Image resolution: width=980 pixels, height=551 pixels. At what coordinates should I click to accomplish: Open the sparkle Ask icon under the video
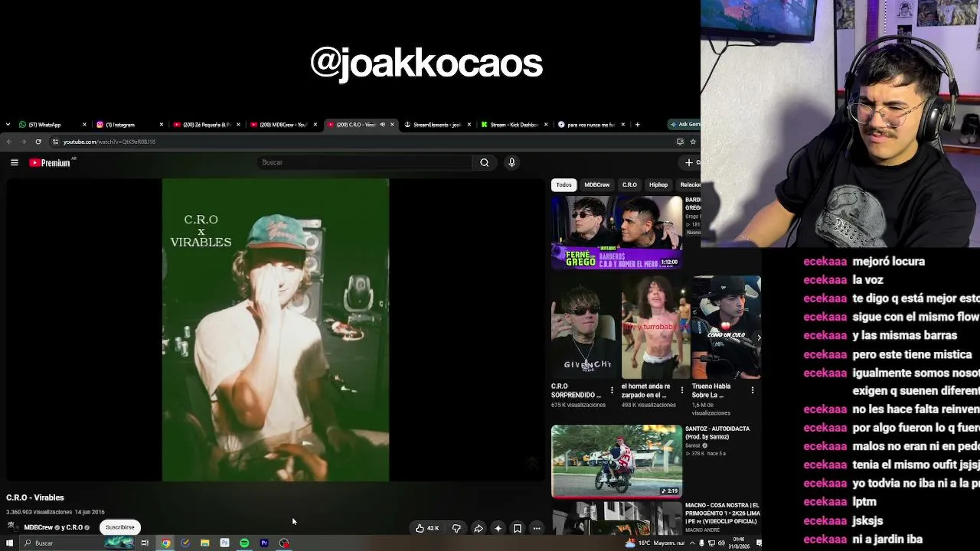point(498,528)
